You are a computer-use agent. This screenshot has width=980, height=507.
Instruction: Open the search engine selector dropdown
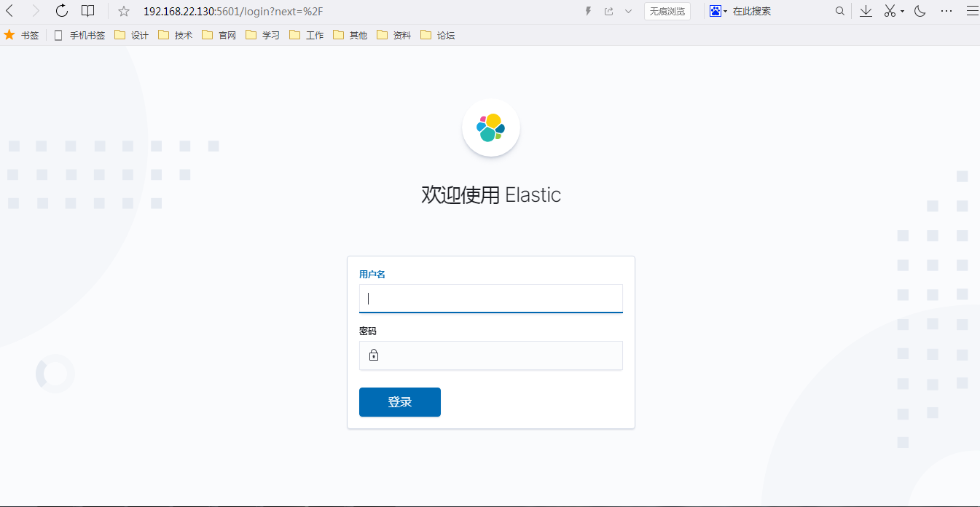pyautogui.click(x=724, y=11)
